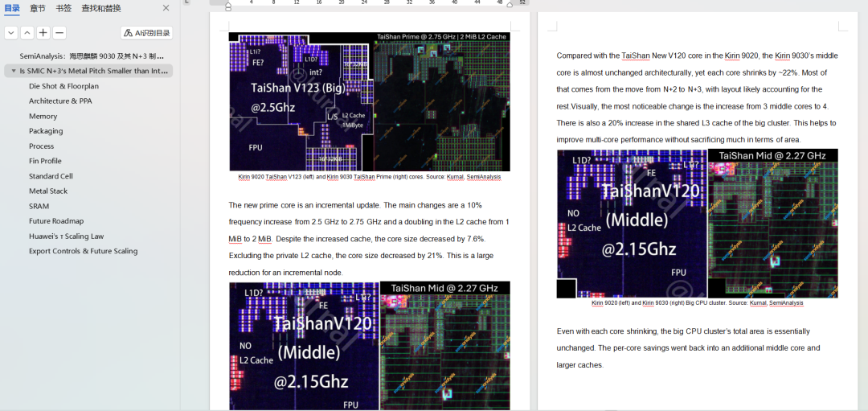Image resolution: width=868 pixels, height=411 pixels.
Task: Open the 书签 tab
Action: click(x=63, y=8)
